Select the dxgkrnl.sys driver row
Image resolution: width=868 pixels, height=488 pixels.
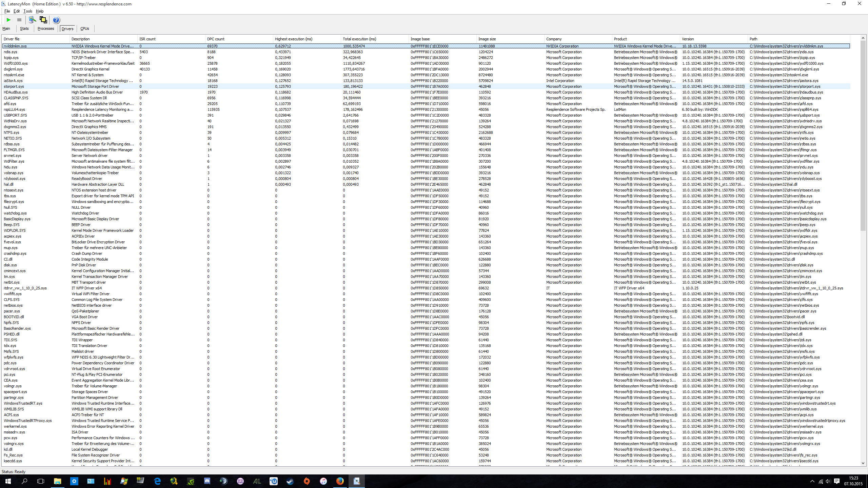14,69
